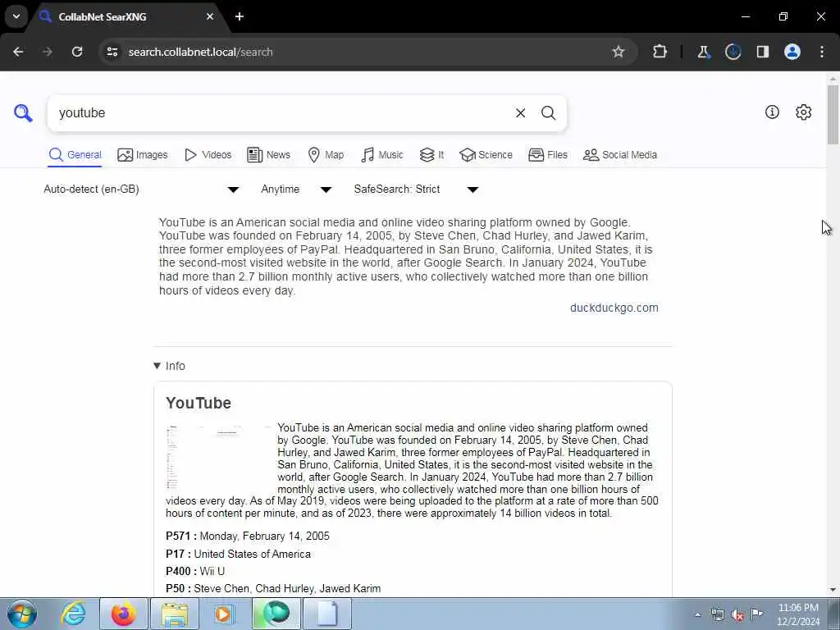Screen dimensions: 840x630
Task: Open the Windows Start button
Action: [22, 614]
